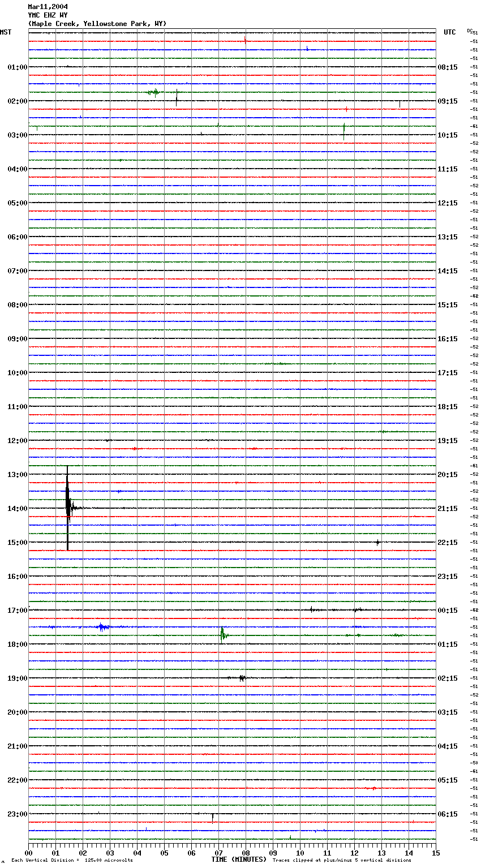Click the 10:00 MST time label
The height and width of the screenshot is (868, 481).
pos(18,373)
